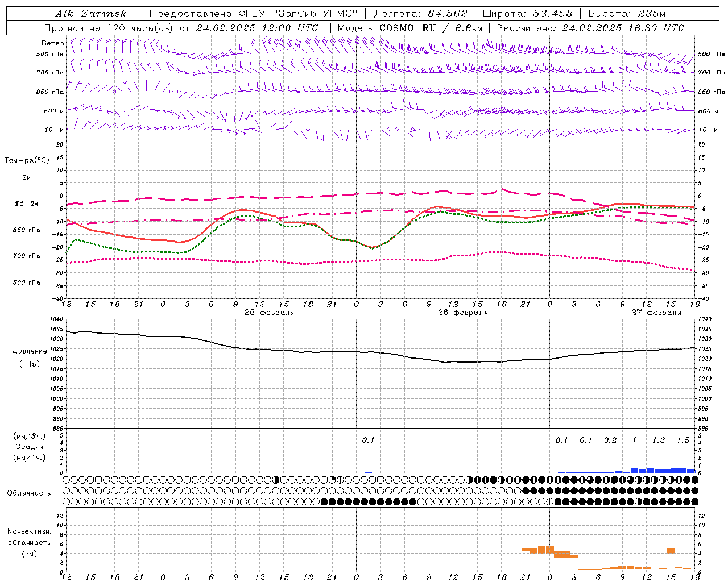Click the station name Alk_Zarinsk in the header
Viewport: 728px width, 582px height.
[x=91, y=14]
